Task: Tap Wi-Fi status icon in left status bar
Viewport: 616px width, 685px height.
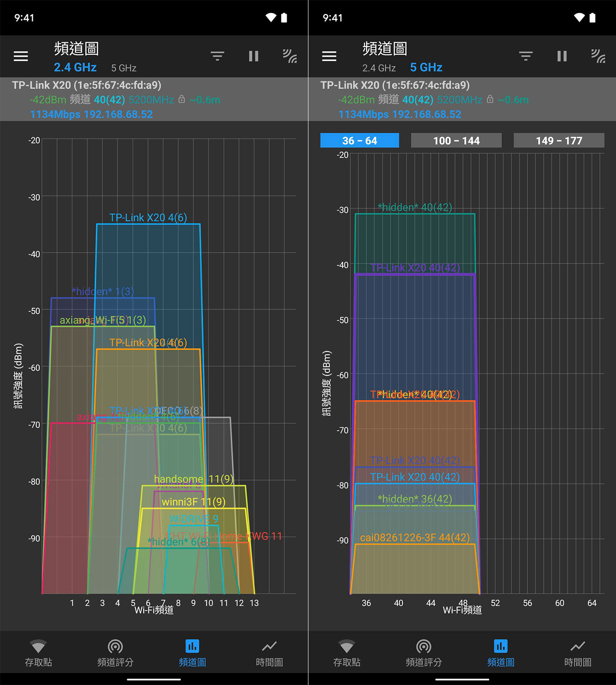Action: click(271, 18)
